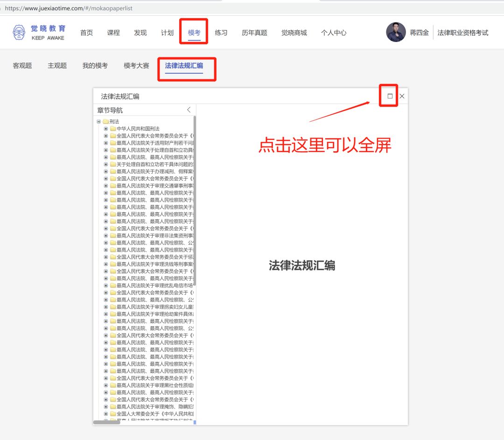Close the 法律法规汇编 popup with the X

(x=402, y=96)
